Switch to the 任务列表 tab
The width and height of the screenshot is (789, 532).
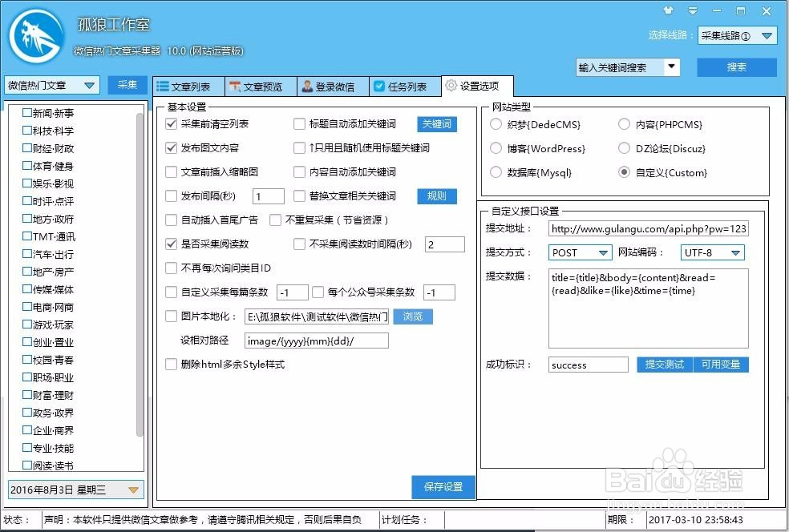pos(405,87)
